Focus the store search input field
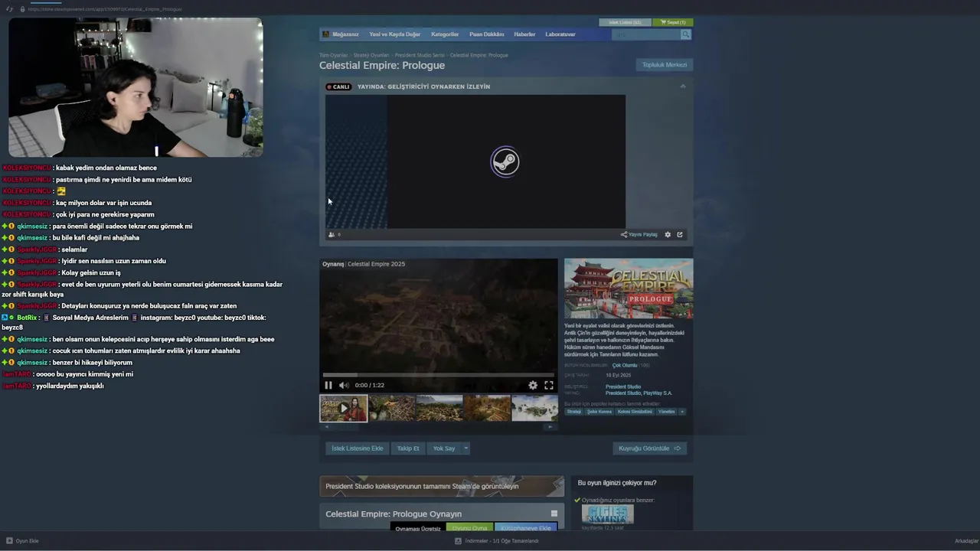 (646, 34)
